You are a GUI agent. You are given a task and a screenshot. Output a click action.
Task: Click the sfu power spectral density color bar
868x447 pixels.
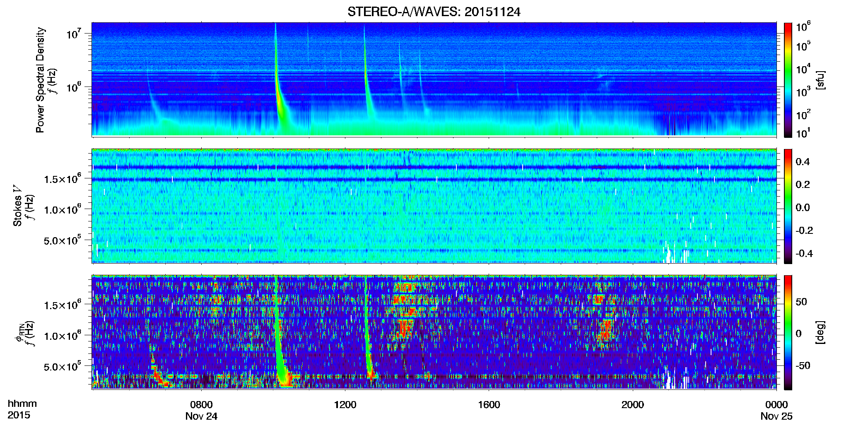[788, 80]
